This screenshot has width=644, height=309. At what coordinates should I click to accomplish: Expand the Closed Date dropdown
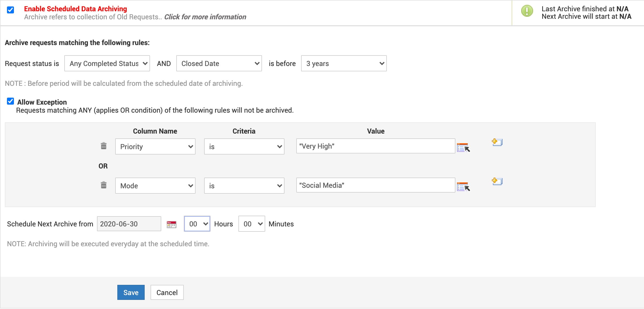pyautogui.click(x=219, y=64)
